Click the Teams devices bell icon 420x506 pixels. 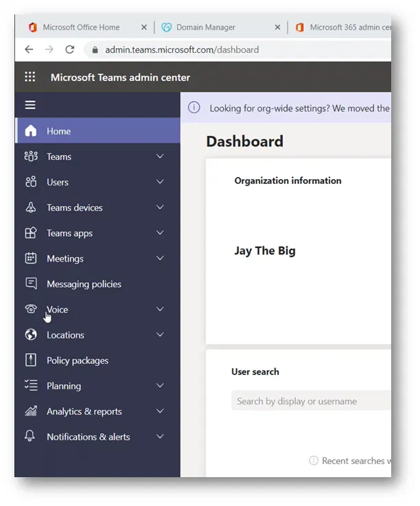pyautogui.click(x=30, y=207)
